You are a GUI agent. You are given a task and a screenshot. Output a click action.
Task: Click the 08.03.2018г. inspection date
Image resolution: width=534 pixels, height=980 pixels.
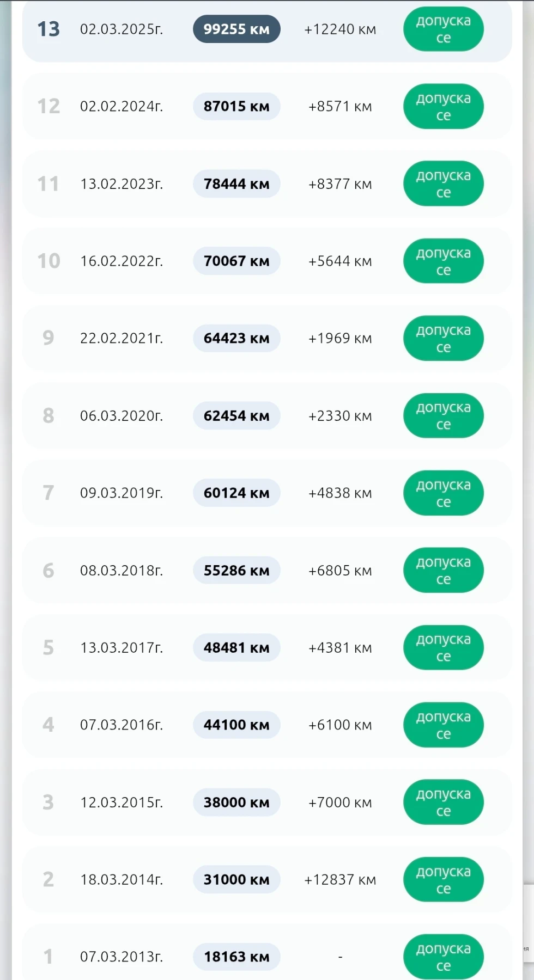pos(122,571)
